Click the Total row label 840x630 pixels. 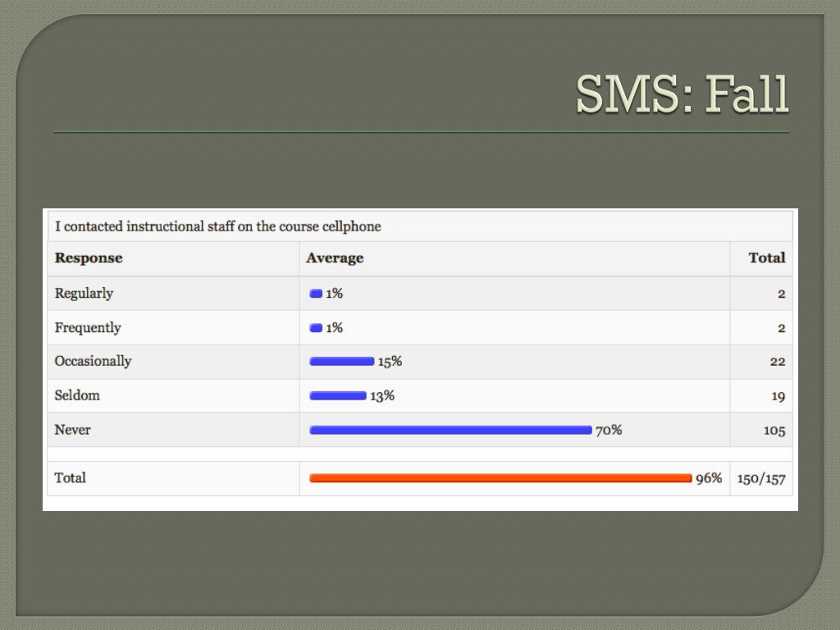click(x=71, y=478)
